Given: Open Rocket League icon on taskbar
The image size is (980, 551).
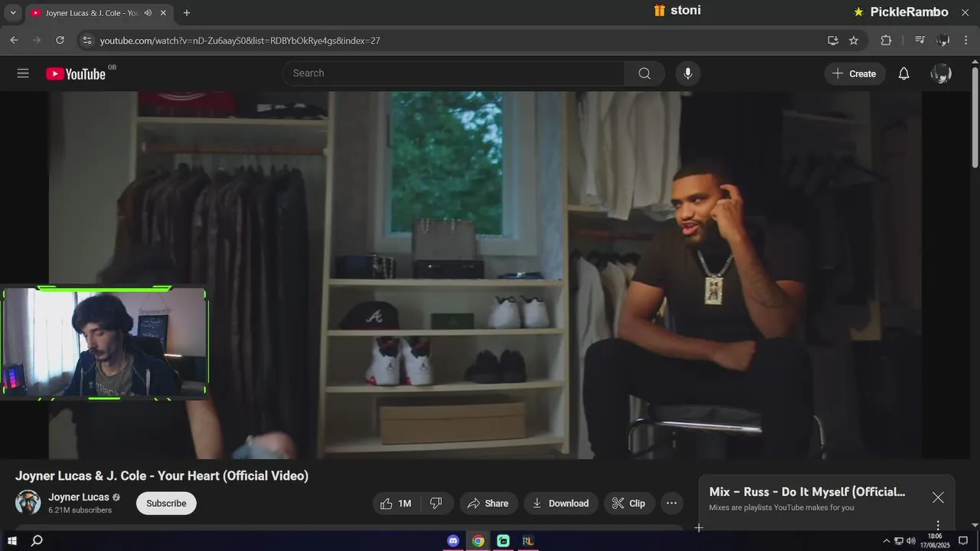Looking at the screenshot, I should click(x=528, y=541).
